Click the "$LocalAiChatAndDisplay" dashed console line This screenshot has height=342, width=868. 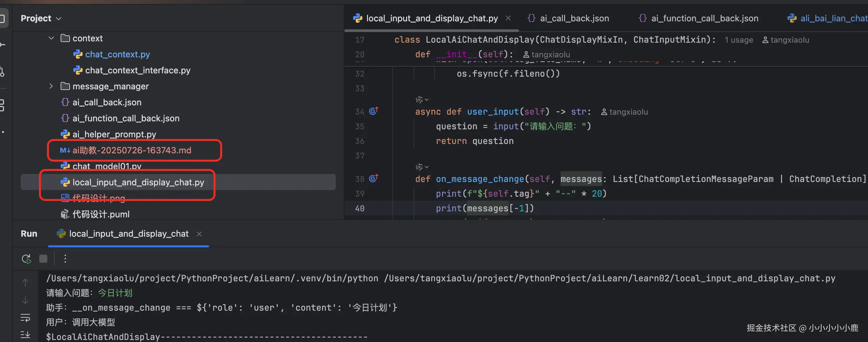(207, 337)
